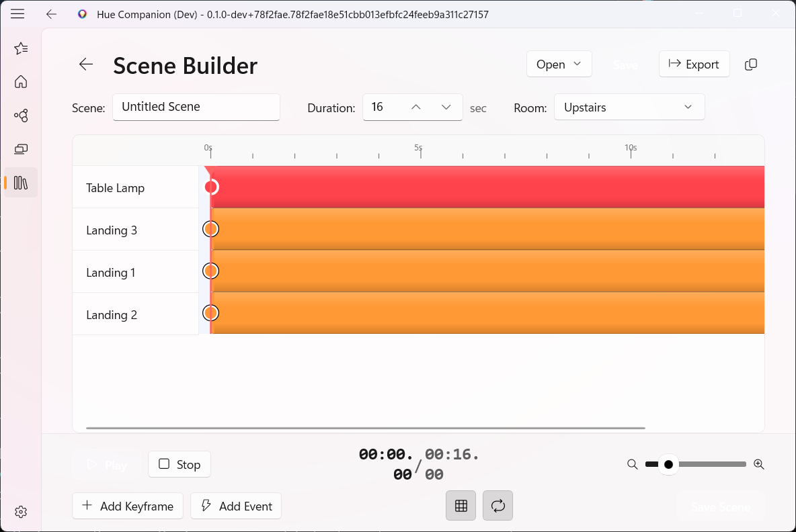The width and height of the screenshot is (796, 532).
Task: Go to Home in sidebar
Action: point(21,82)
